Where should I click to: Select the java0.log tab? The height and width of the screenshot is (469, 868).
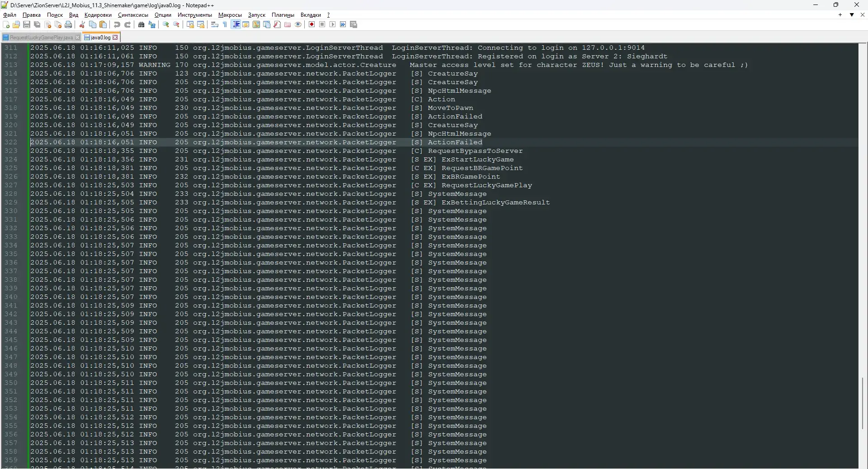point(100,38)
